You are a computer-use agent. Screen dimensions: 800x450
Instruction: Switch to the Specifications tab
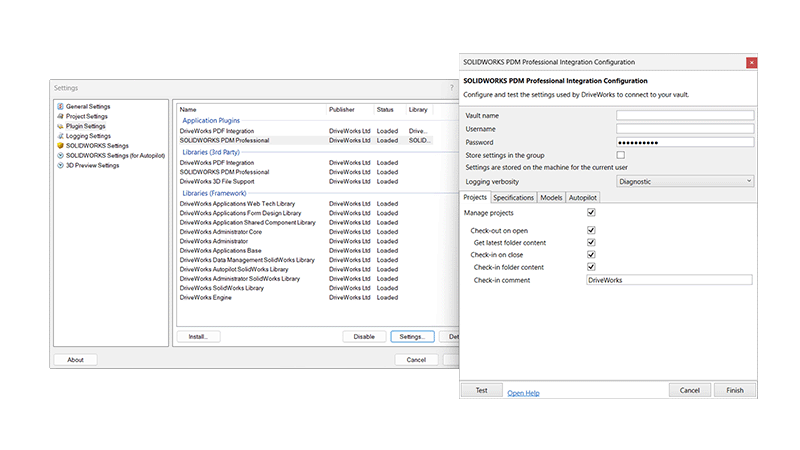tap(513, 198)
